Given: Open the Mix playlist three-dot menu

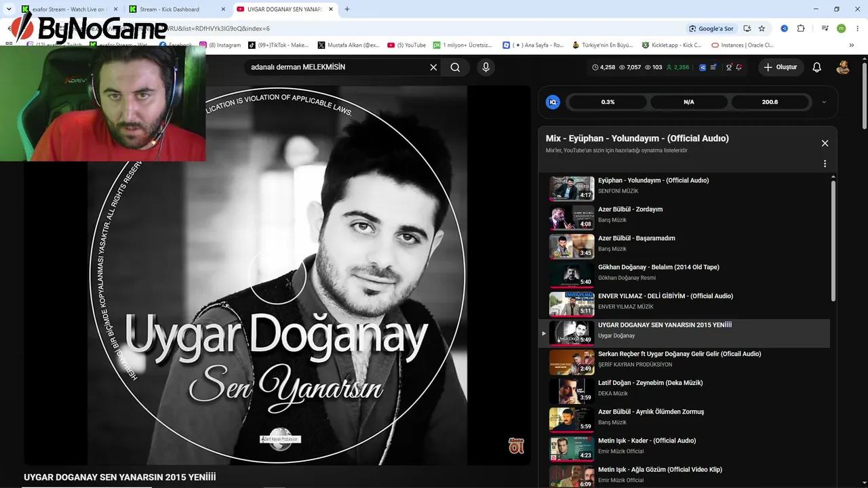Looking at the screenshot, I should point(825,163).
